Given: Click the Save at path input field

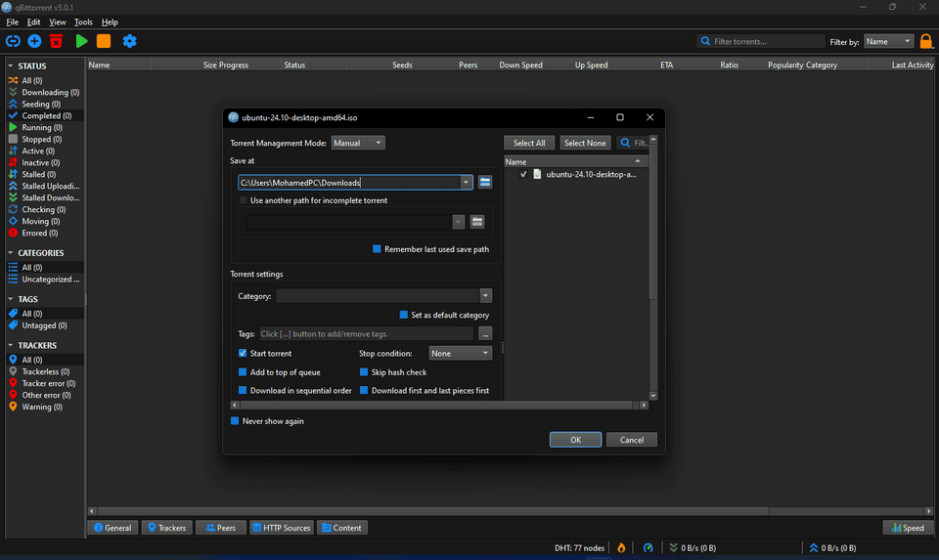Looking at the screenshot, I should [x=349, y=183].
